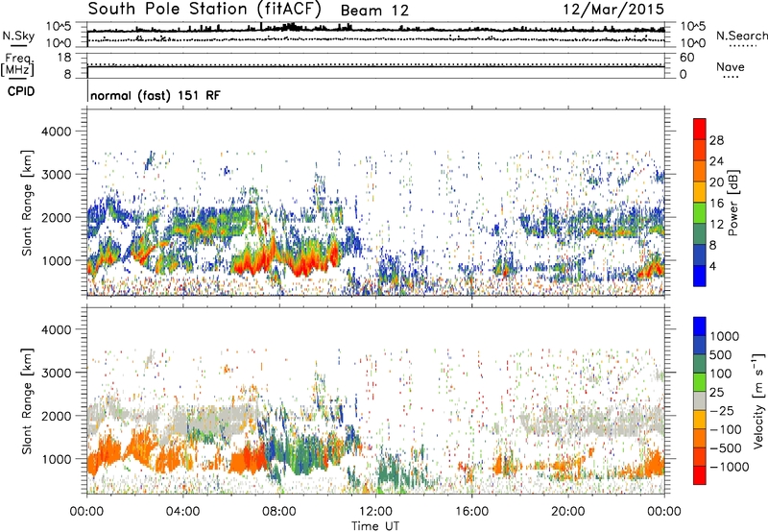The image size is (768, 532).
Task: Click the '-500' label on velocity color bar
Action: click(x=726, y=448)
